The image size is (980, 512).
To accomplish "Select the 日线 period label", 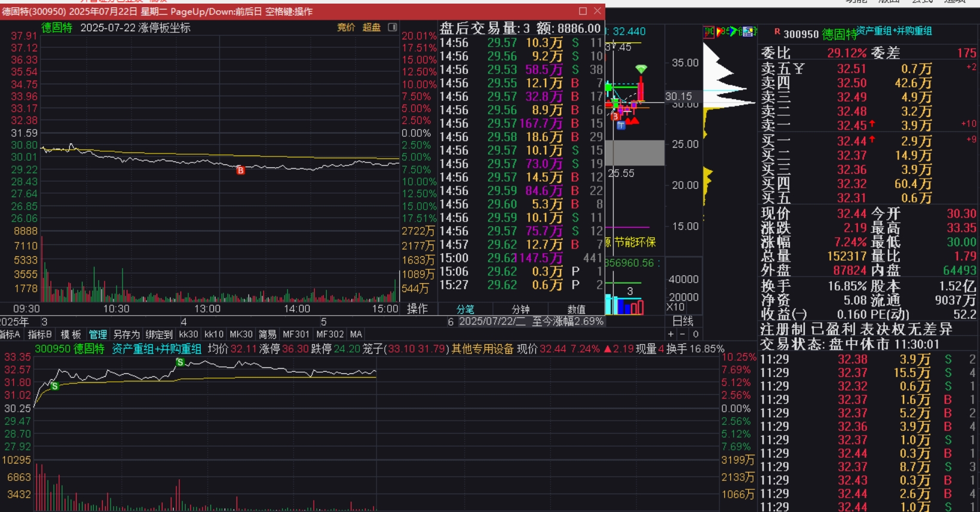I will coord(683,321).
